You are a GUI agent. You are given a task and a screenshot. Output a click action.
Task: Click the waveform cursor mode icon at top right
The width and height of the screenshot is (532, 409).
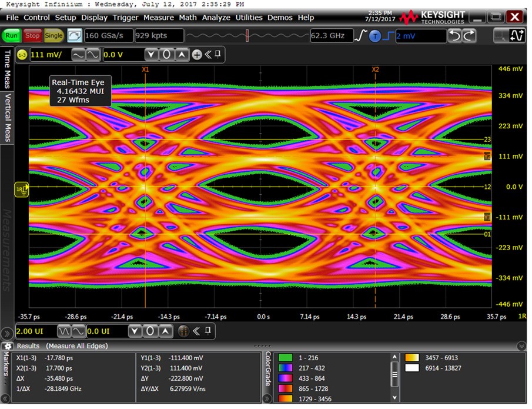(516, 36)
